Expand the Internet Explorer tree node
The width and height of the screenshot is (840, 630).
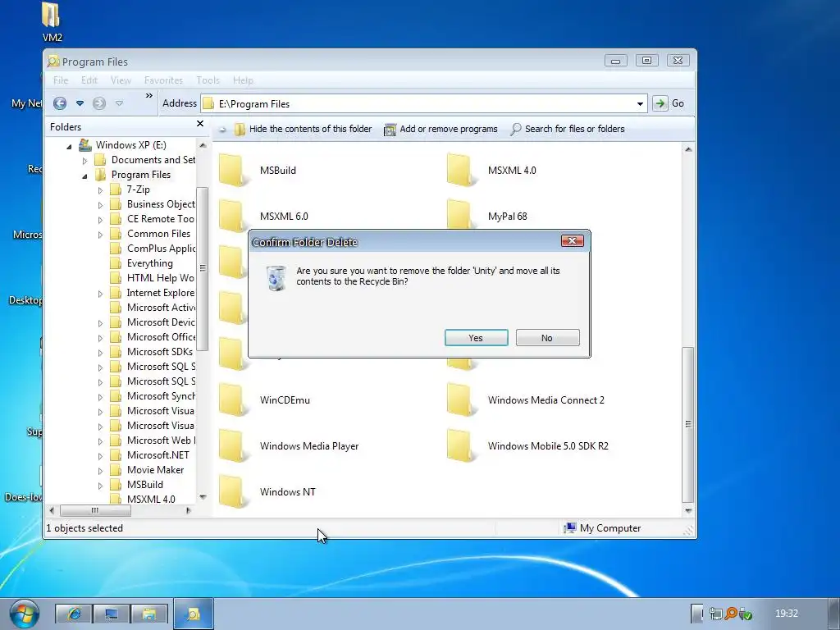(x=100, y=294)
